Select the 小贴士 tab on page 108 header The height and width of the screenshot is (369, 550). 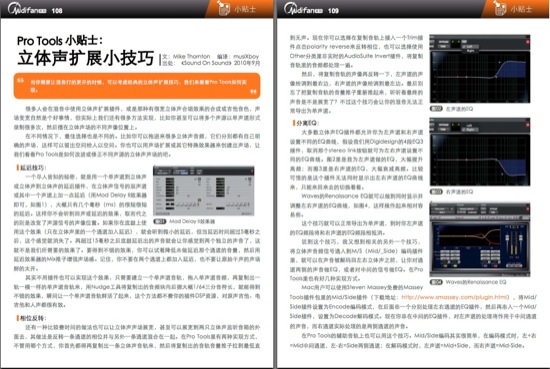point(245,9)
